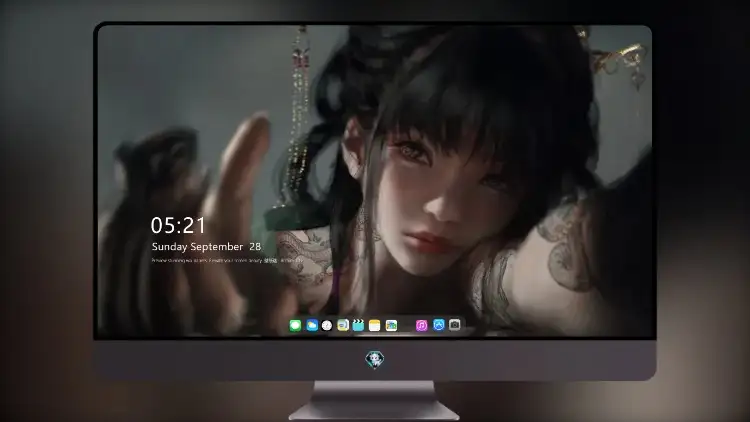Open the blue App Store icon
Viewport: 750px width, 422px height.
[439, 325]
